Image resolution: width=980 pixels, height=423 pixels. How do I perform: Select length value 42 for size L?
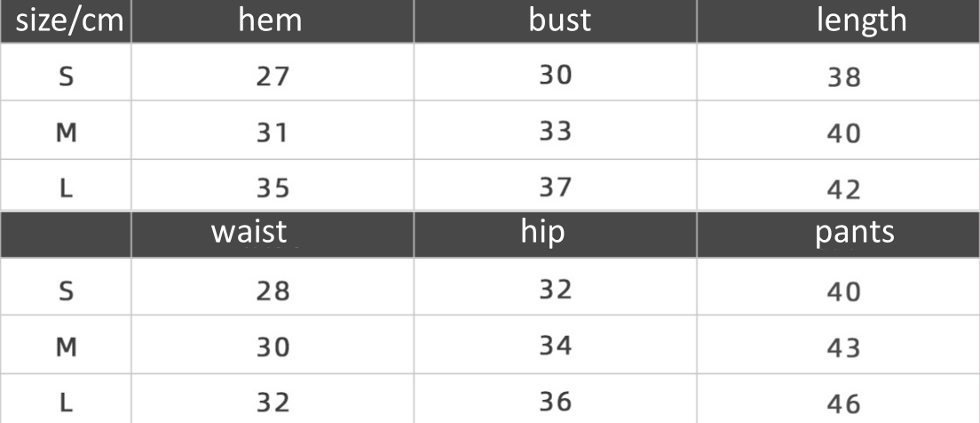point(842,190)
